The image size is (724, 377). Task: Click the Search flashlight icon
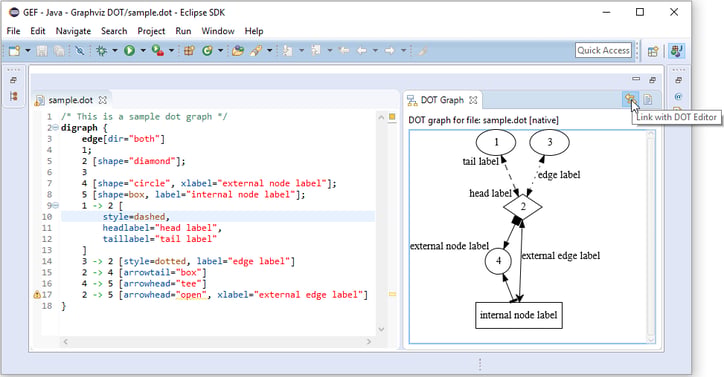point(256,50)
